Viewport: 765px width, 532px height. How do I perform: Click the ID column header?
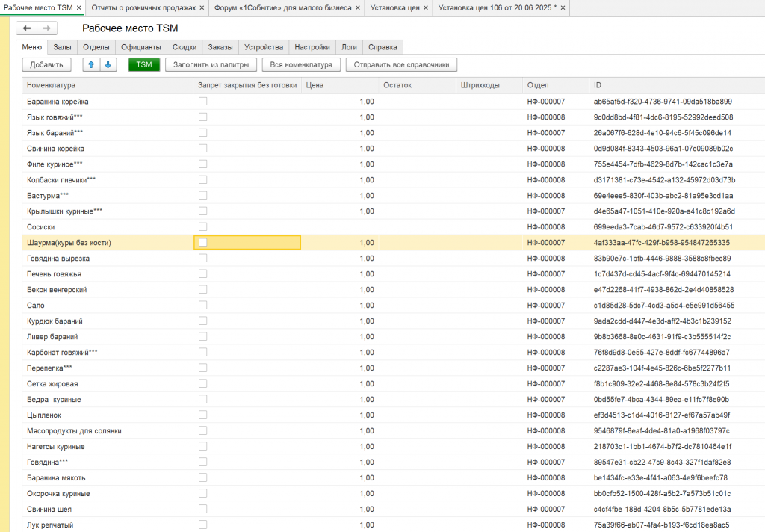click(677, 85)
